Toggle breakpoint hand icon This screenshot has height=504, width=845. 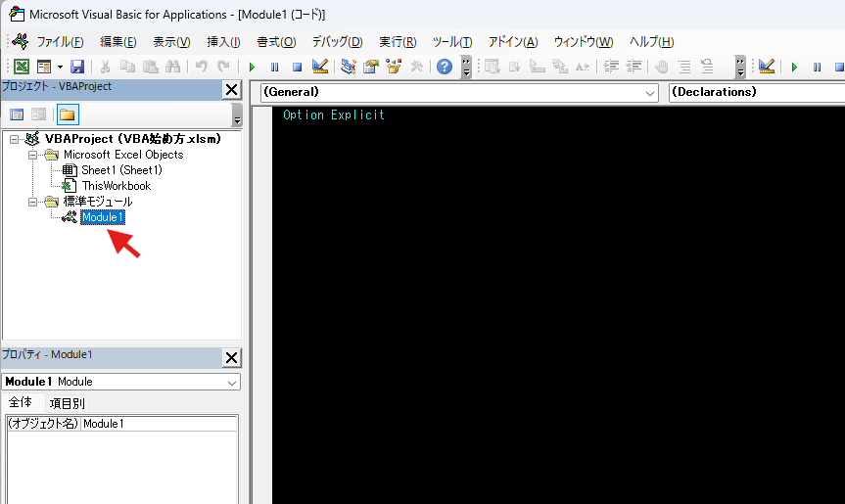tap(662, 67)
